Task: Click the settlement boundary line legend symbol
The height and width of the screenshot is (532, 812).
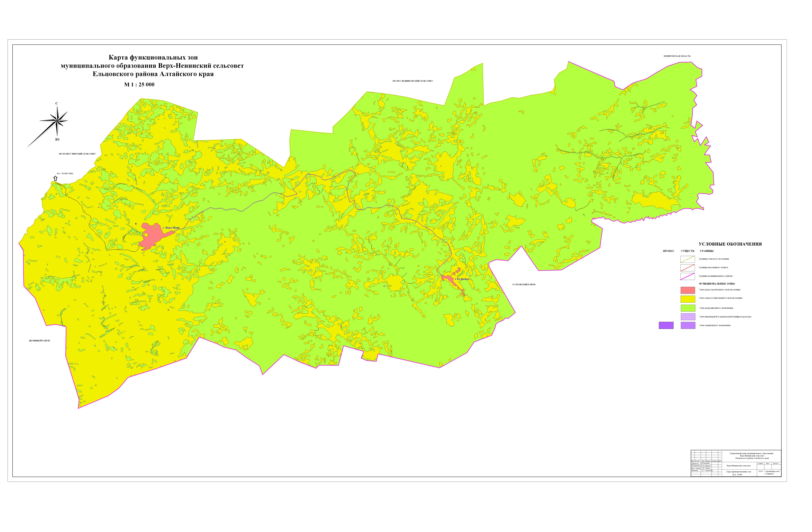Action: 687,259
